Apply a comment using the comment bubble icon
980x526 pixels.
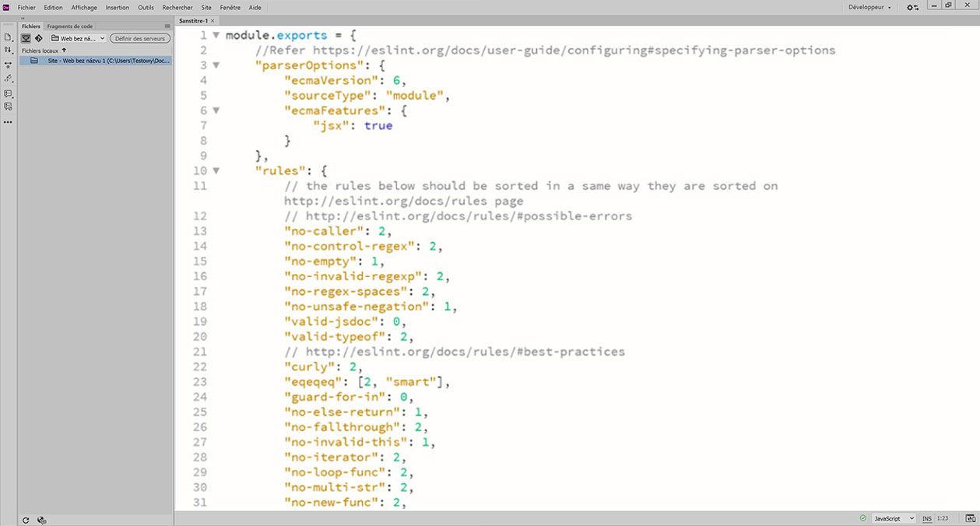pyautogui.click(x=8, y=93)
